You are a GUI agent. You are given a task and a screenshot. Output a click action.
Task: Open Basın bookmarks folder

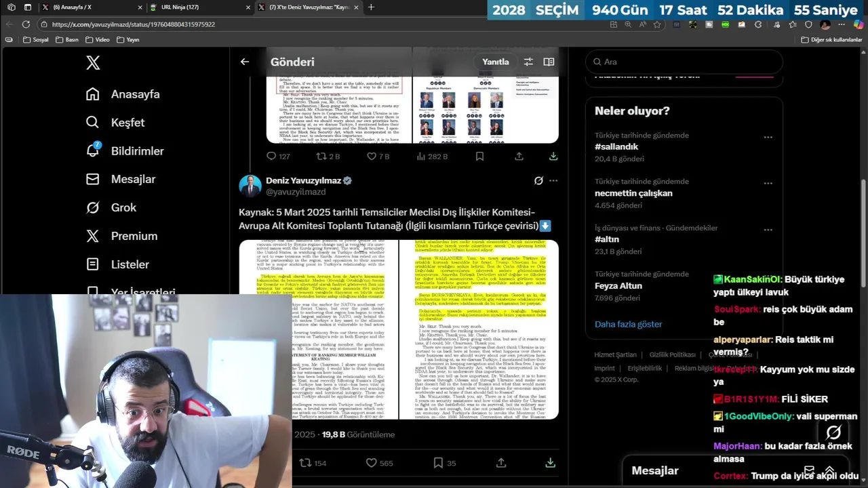pyautogui.click(x=67, y=40)
